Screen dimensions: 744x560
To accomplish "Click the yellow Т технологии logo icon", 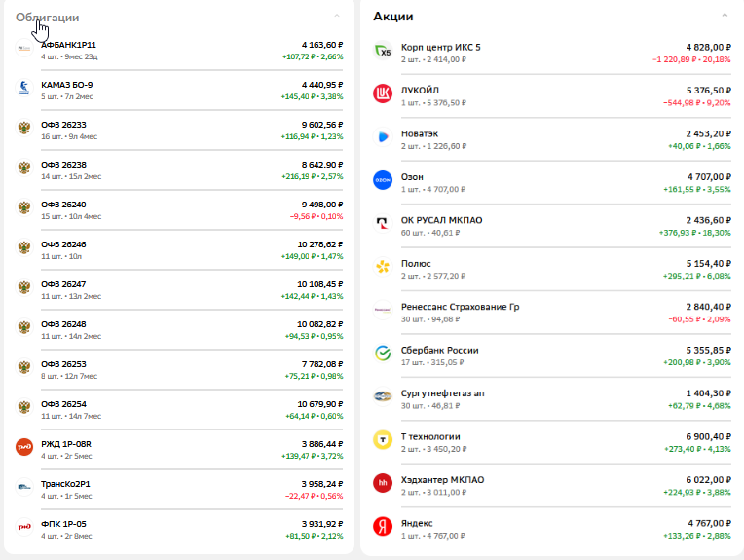I will click(383, 440).
